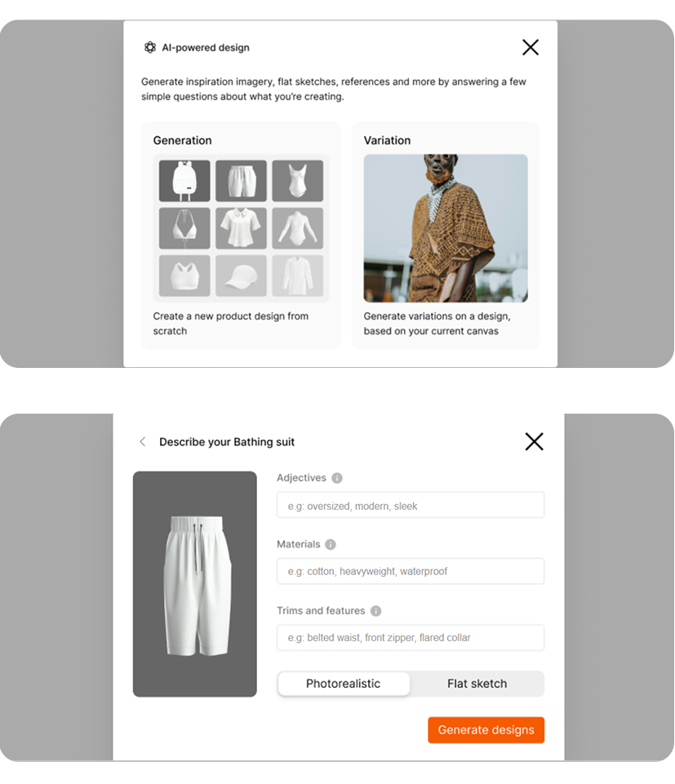Screen dimensions: 675x784
Task: Pick the halter bikini top thumbnail
Action: click(x=184, y=228)
